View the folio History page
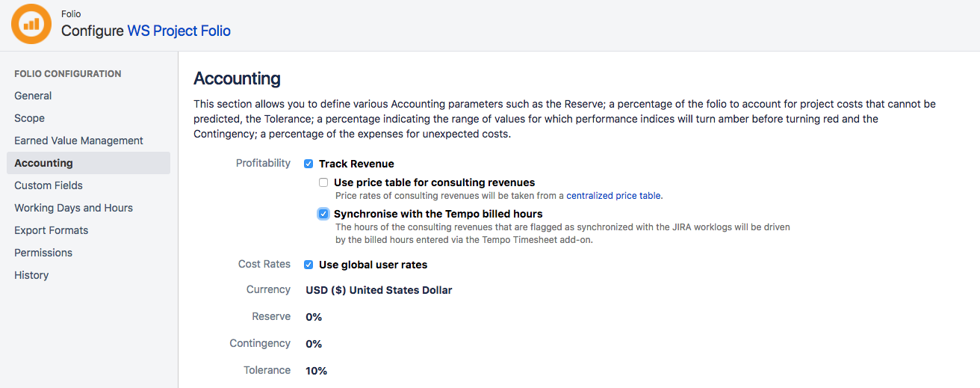 pyautogui.click(x=31, y=275)
